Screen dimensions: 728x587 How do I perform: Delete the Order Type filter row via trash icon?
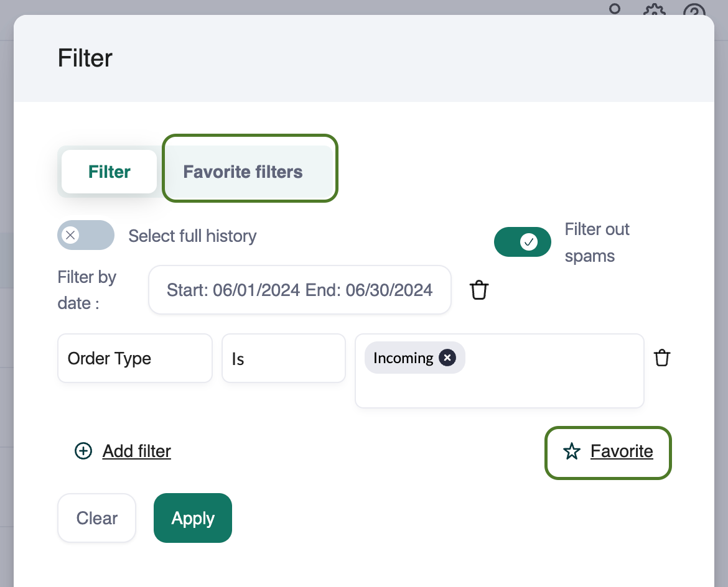click(662, 358)
